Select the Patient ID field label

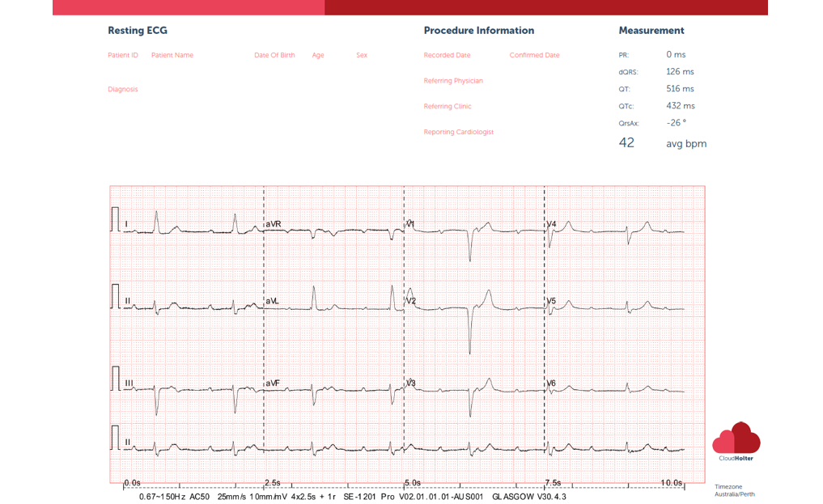(x=123, y=56)
